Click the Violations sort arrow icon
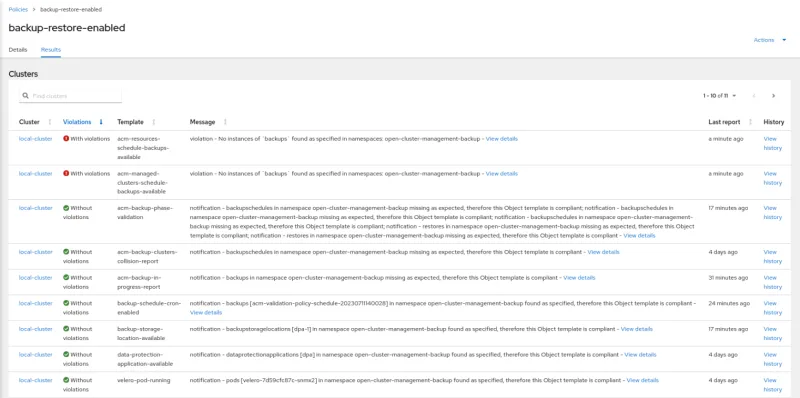800x398 pixels. [101, 122]
